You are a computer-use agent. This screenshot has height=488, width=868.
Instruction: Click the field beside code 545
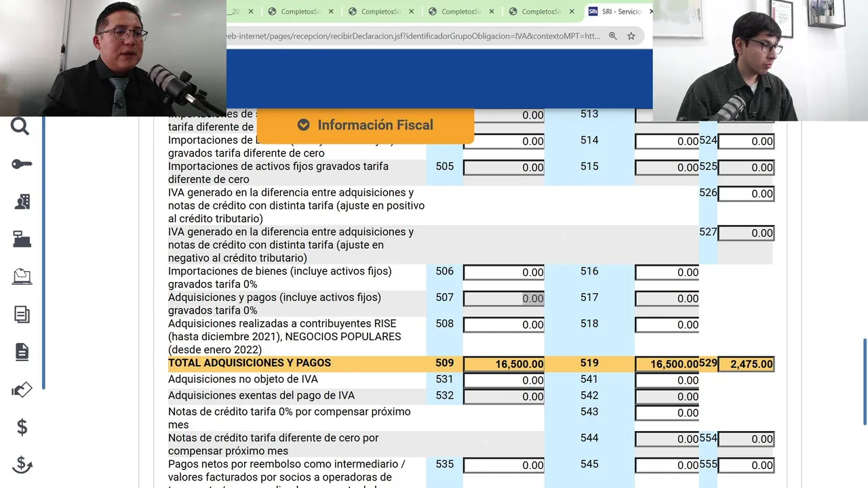pos(667,465)
